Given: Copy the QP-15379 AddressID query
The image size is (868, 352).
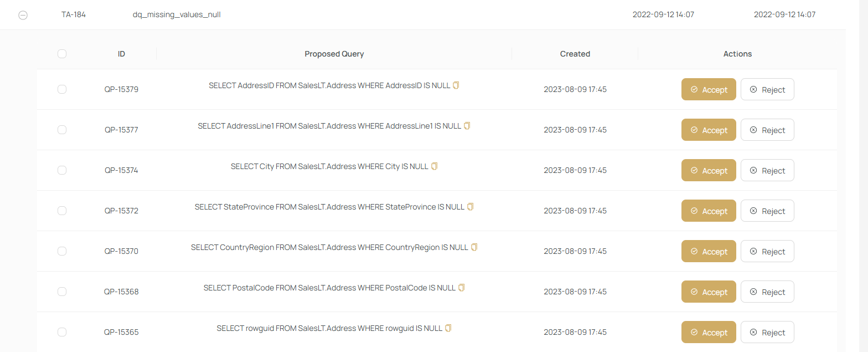Looking at the screenshot, I should click(456, 85).
